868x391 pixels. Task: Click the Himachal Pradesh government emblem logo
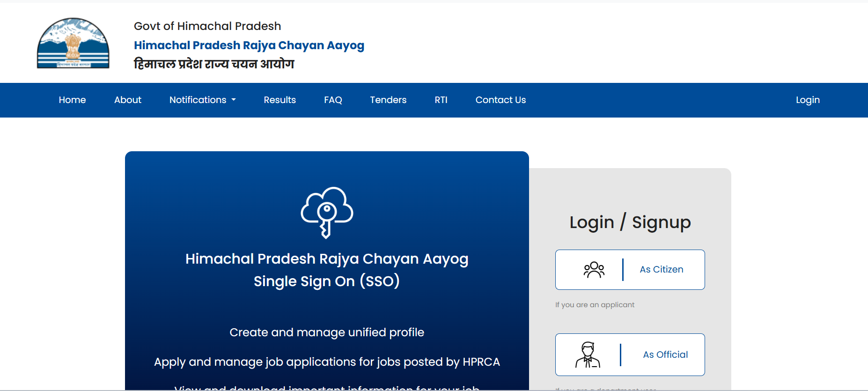click(73, 44)
